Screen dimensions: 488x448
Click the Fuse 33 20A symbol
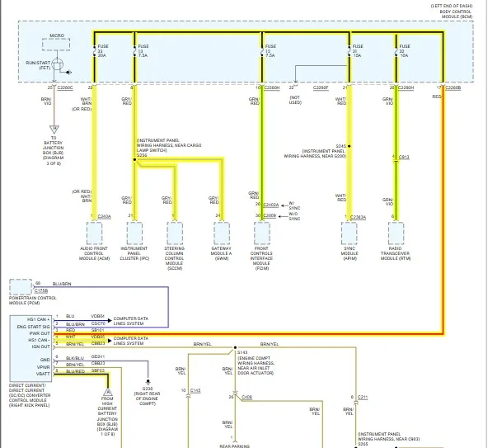click(94, 51)
